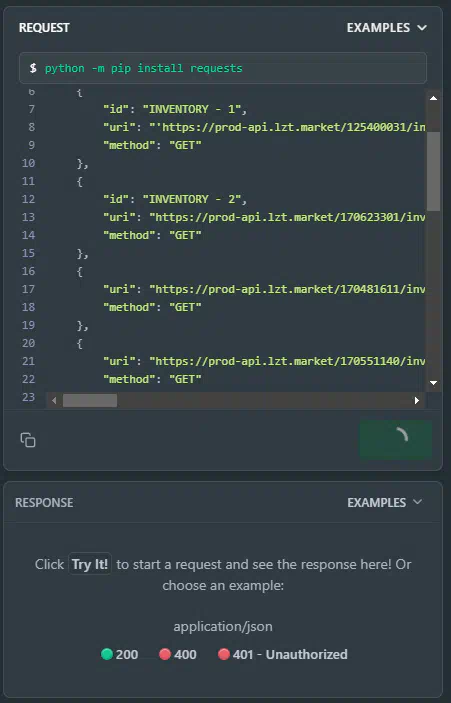Select the 200 response example
Screen dimensions: 451x703
120,654
